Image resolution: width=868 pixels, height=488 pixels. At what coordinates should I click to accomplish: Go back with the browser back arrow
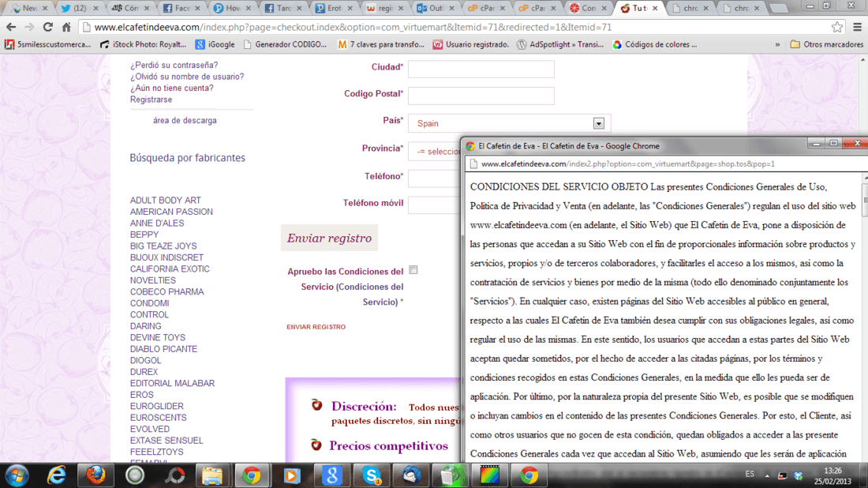pyautogui.click(x=11, y=27)
